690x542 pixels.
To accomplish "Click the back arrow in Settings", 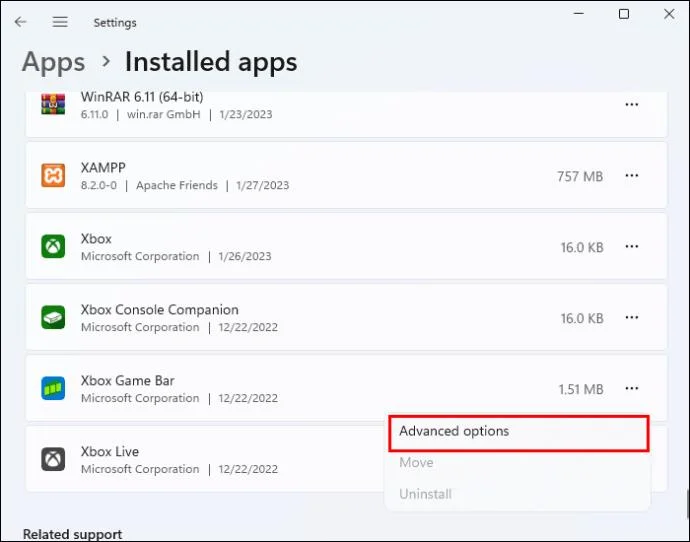I will [20, 22].
